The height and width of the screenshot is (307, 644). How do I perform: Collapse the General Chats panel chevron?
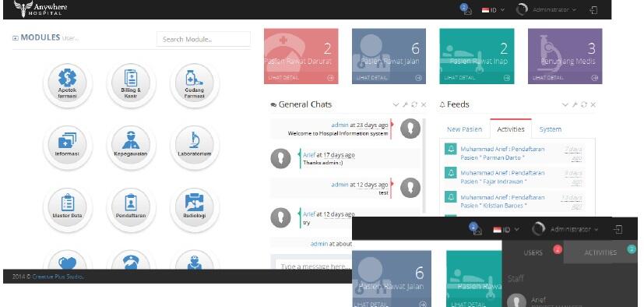click(x=396, y=104)
